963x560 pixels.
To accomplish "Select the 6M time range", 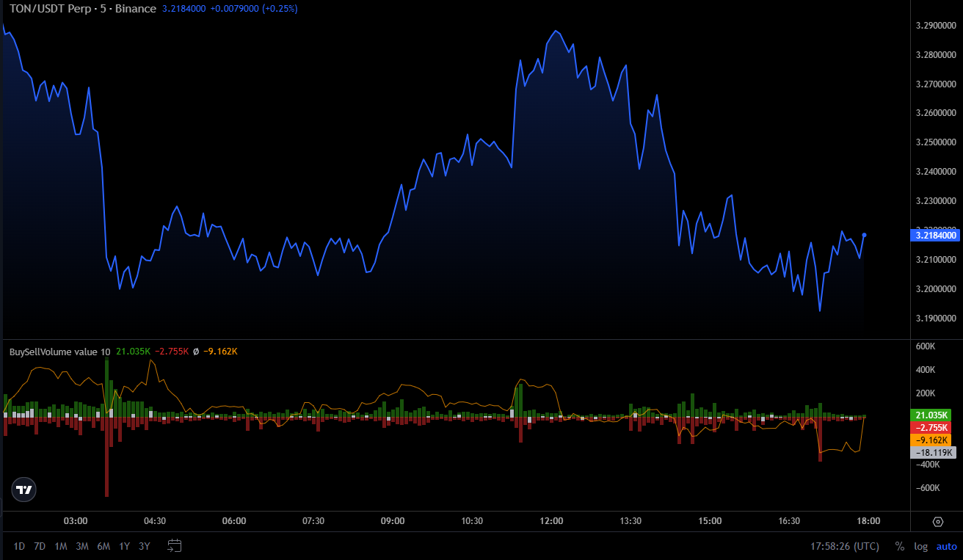I will click(103, 546).
